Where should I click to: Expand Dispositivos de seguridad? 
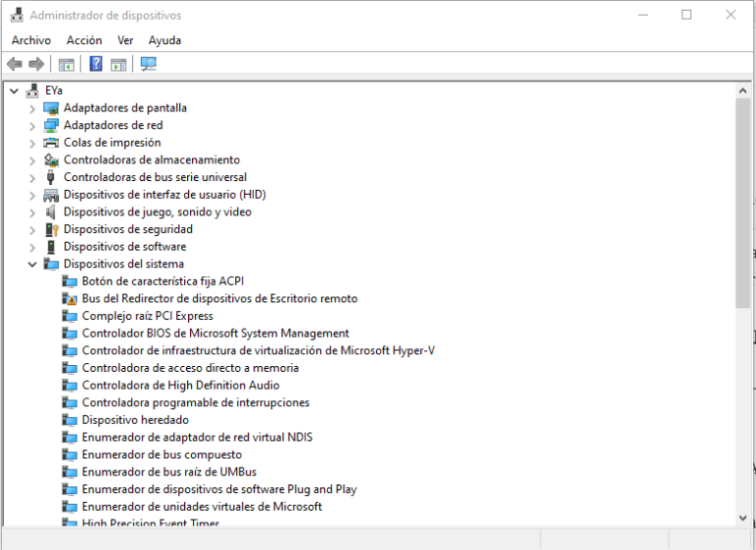[x=32, y=230]
